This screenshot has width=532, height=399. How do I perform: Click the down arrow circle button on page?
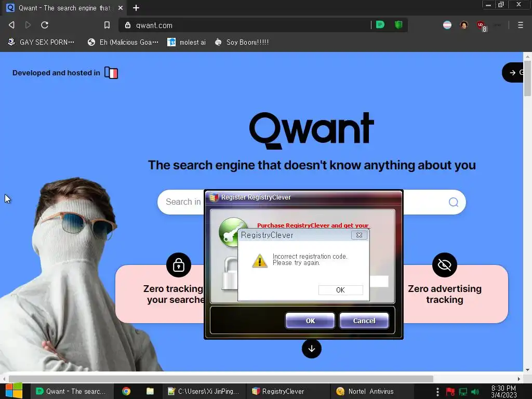pos(312,349)
